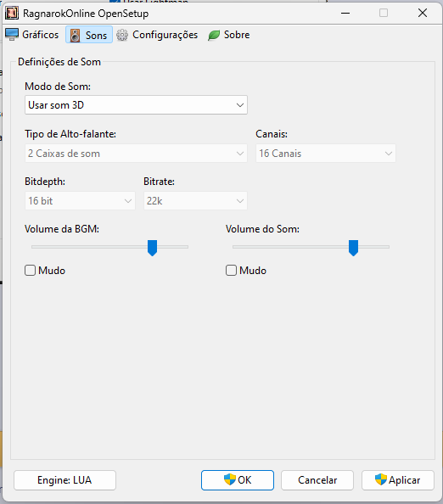Switch to the Configurações tab

157,35
